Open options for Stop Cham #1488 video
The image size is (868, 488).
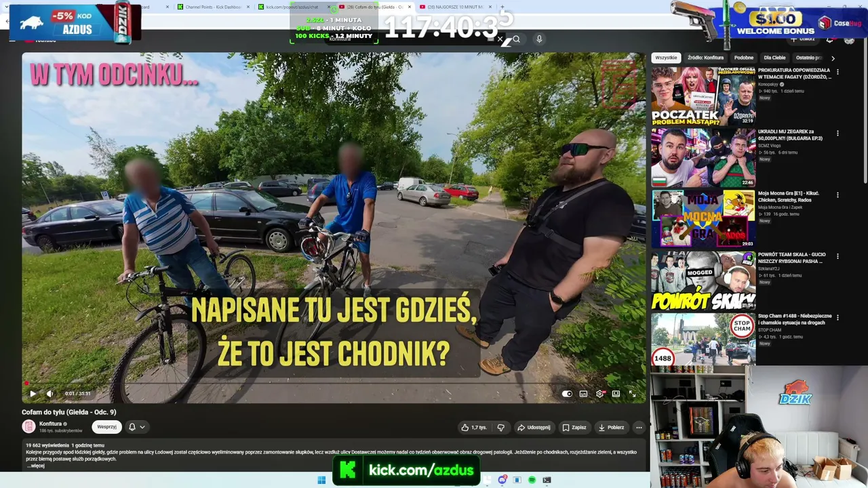point(837,318)
